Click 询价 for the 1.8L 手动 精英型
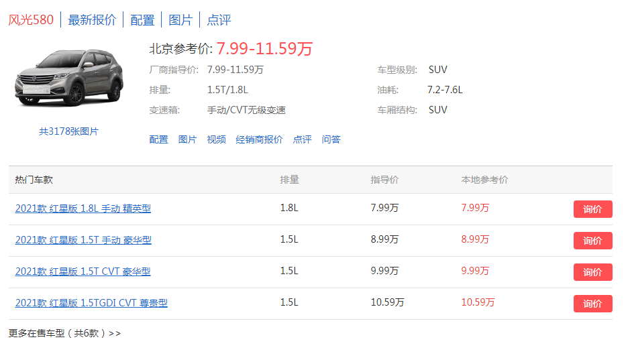 click(592, 209)
